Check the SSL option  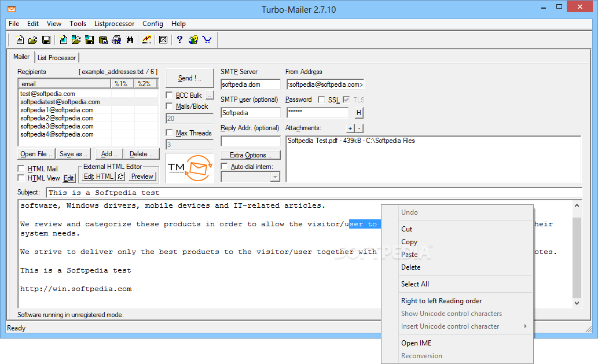(x=321, y=100)
